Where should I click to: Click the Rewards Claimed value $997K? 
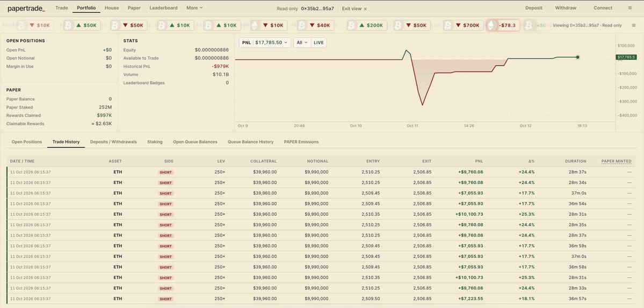click(x=104, y=116)
